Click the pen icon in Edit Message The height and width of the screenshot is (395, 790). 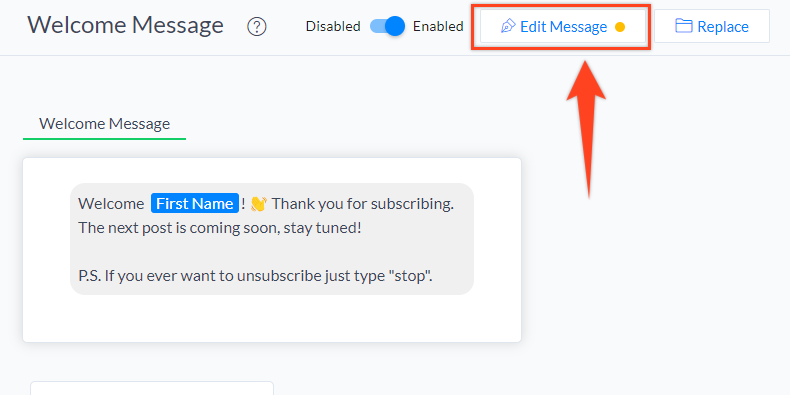pyautogui.click(x=508, y=26)
